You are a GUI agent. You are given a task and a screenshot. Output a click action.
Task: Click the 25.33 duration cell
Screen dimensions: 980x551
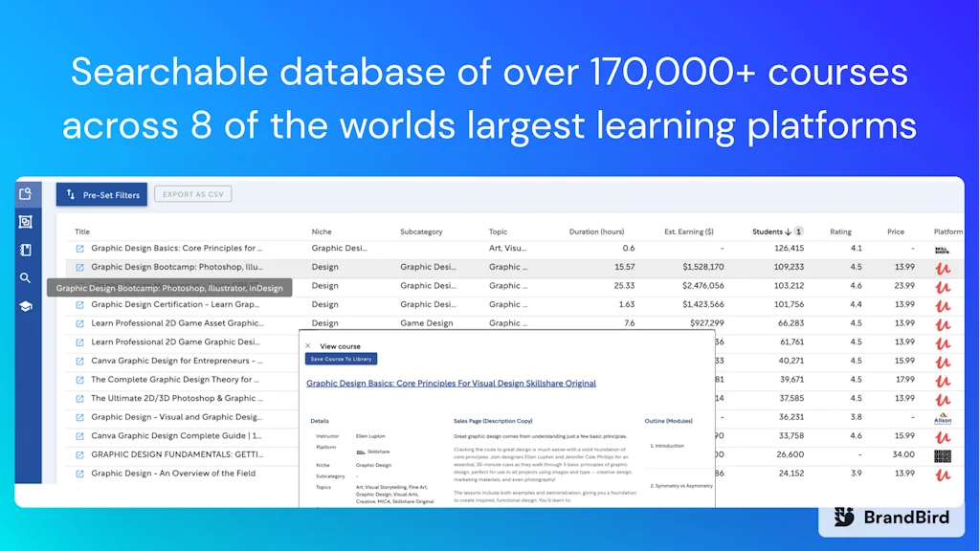[624, 285]
